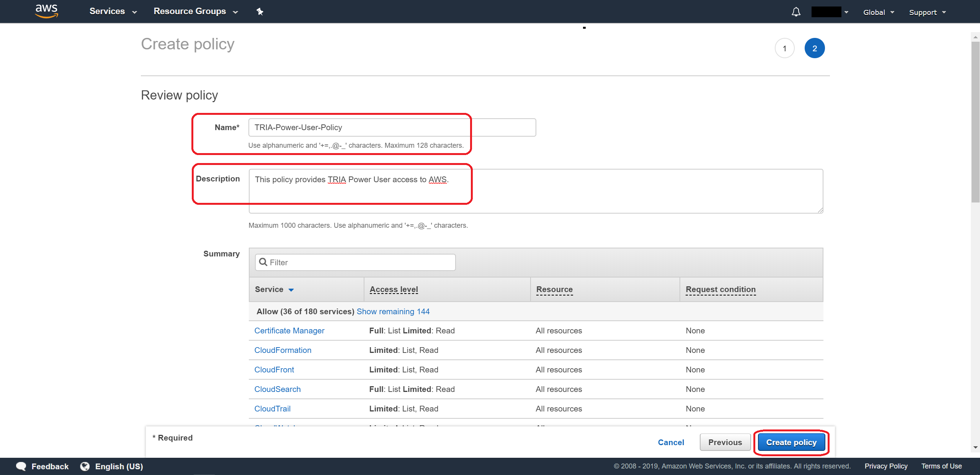
Task: Click the Previous button
Action: 725,442
